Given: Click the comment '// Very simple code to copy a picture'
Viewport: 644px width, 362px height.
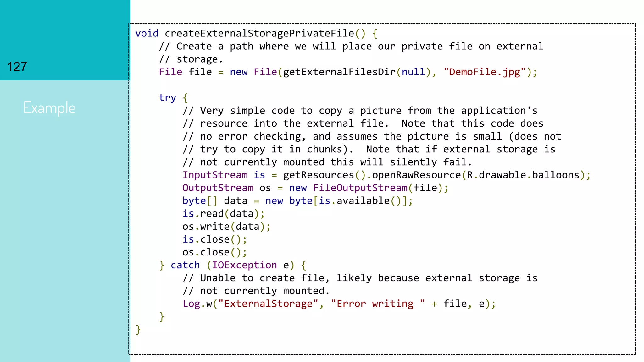Looking at the screenshot, I should click(360, 111).
